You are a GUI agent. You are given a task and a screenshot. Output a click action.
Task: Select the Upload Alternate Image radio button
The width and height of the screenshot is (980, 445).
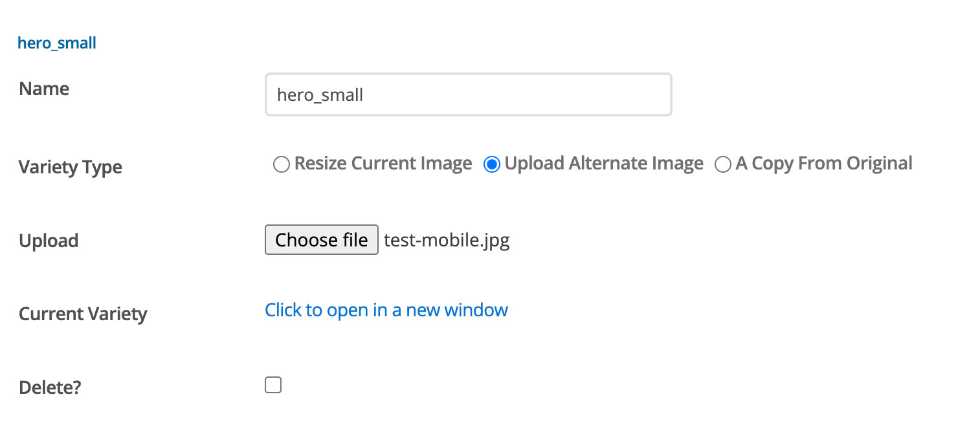[491, 165]
